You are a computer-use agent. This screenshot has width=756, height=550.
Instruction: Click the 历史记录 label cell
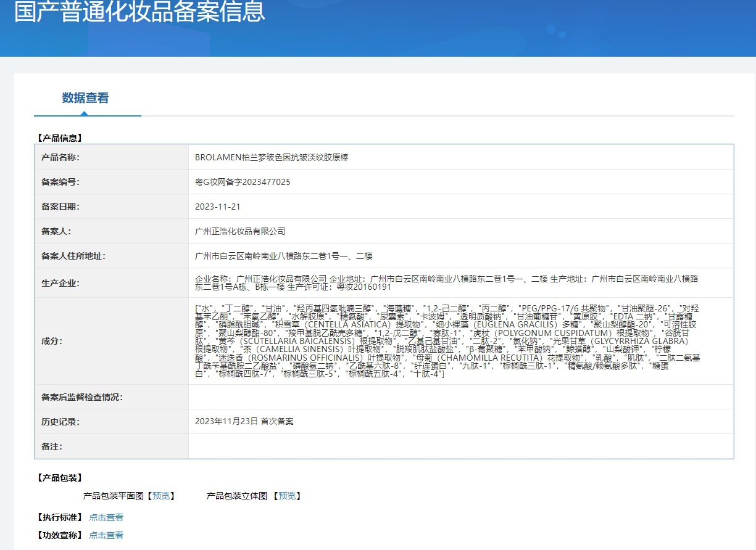coord(112,422)
